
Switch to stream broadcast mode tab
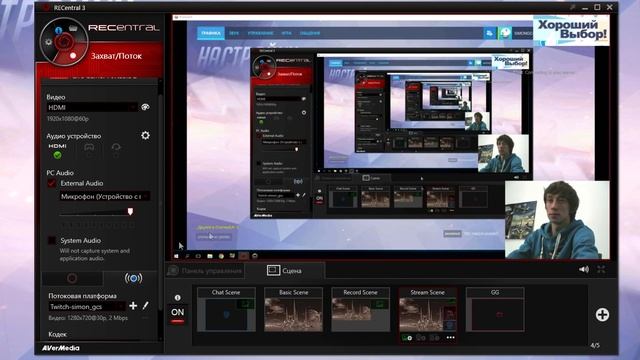(133, 278)
